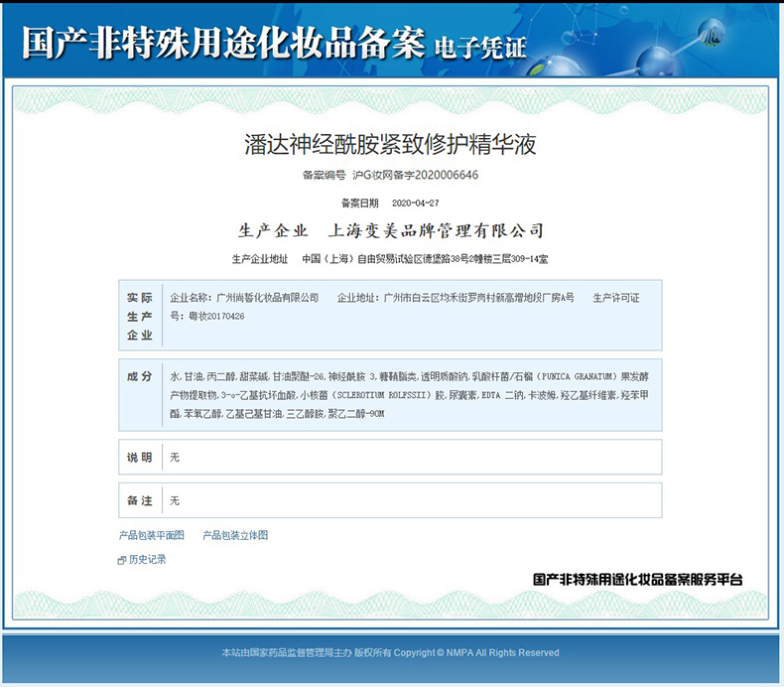Viewport: 784px width, 687px height.
Task: Click the 备案日期 label
Action: [x=360, y=204]
